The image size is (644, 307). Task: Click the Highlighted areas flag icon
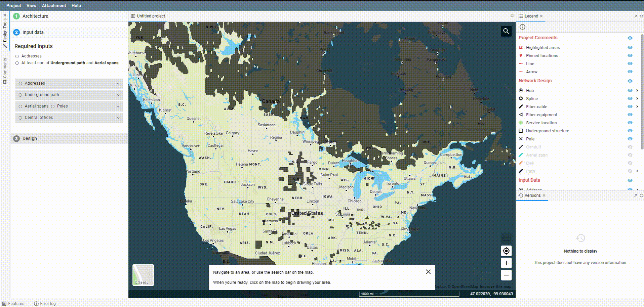pyautogui.click(x=521, y=47)
